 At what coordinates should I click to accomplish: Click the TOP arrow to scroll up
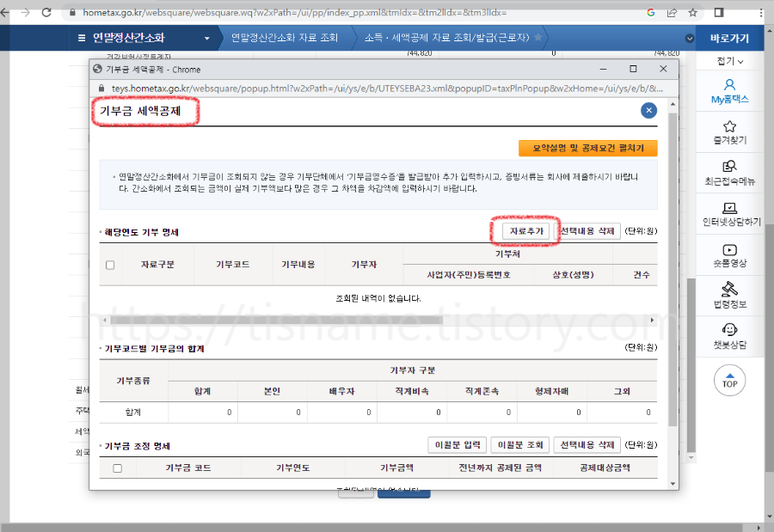tap(728, 380)
